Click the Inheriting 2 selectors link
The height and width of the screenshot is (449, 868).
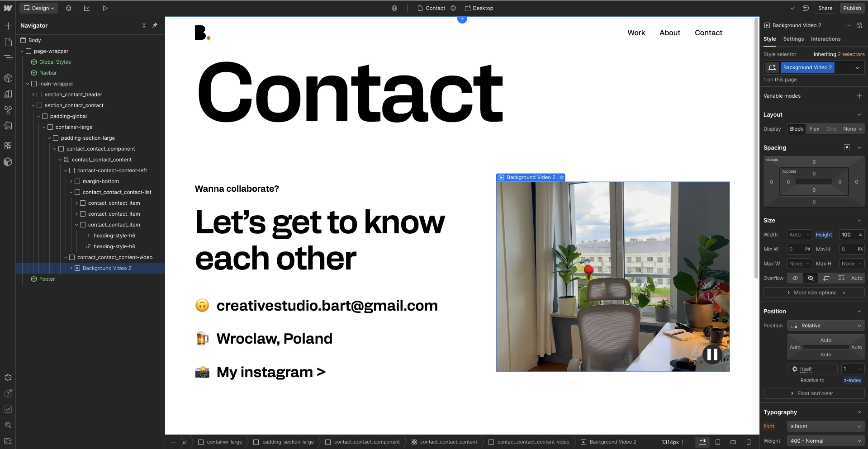tap(839, 54)
